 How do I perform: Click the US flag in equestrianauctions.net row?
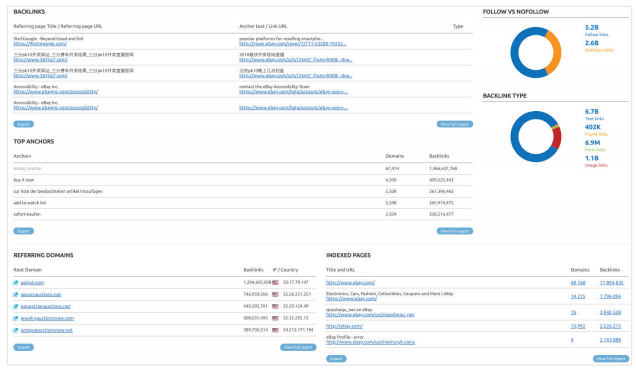275,306
